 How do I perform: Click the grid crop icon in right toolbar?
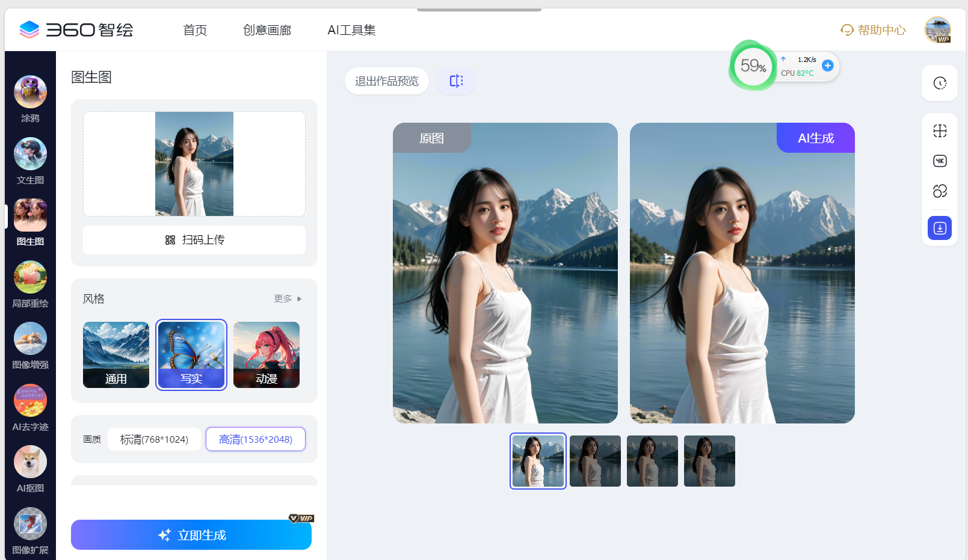[940, 131]
